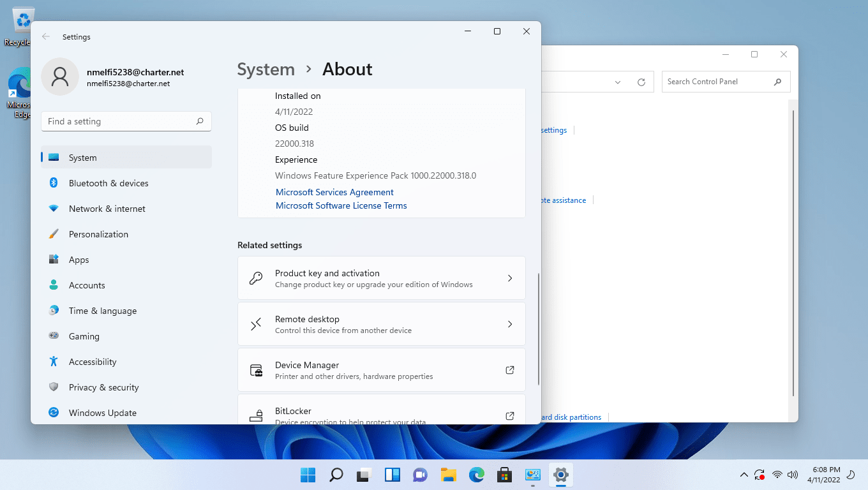
Task: Click the Gaming controller icon
Action: point(54,336)
